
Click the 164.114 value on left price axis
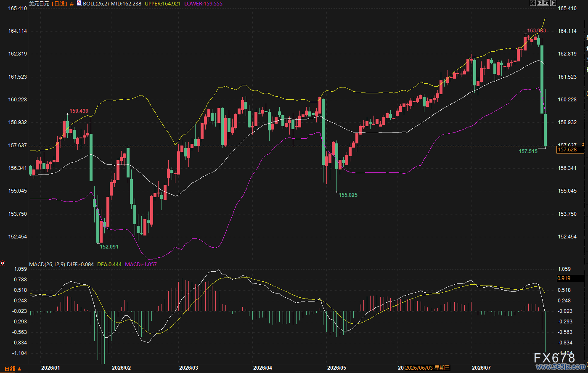[18, 31]
